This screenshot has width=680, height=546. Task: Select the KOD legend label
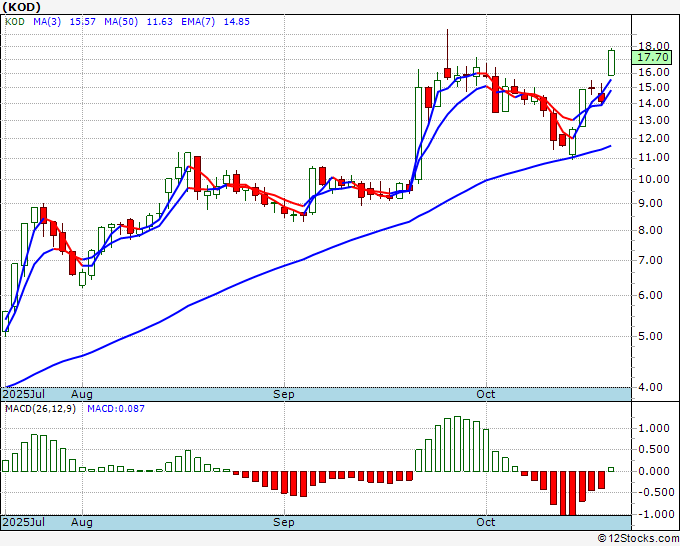[x=15, y=22]
